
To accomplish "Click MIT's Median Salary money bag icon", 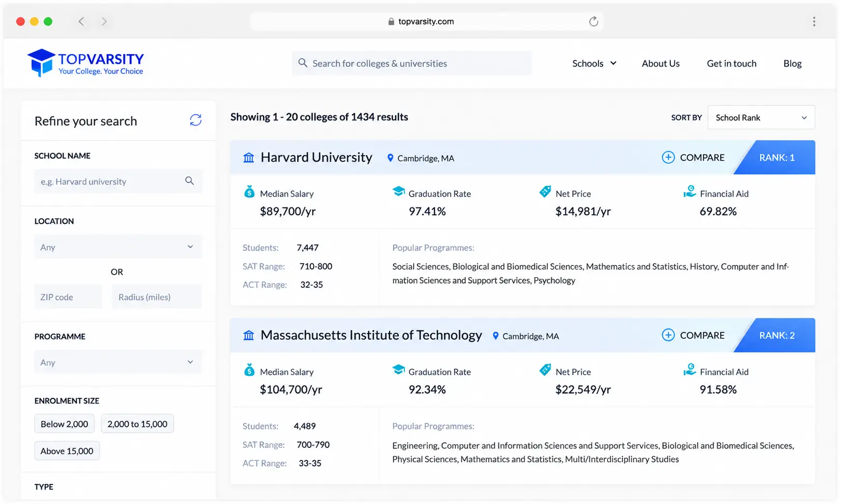I will (x=249, y=370).
